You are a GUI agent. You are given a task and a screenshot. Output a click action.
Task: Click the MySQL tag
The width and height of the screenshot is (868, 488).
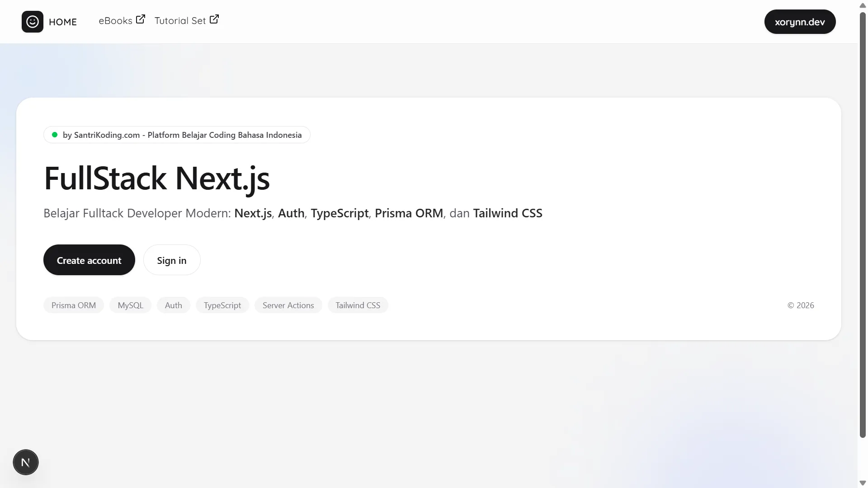pyautogui.click(x=130, y=305)
